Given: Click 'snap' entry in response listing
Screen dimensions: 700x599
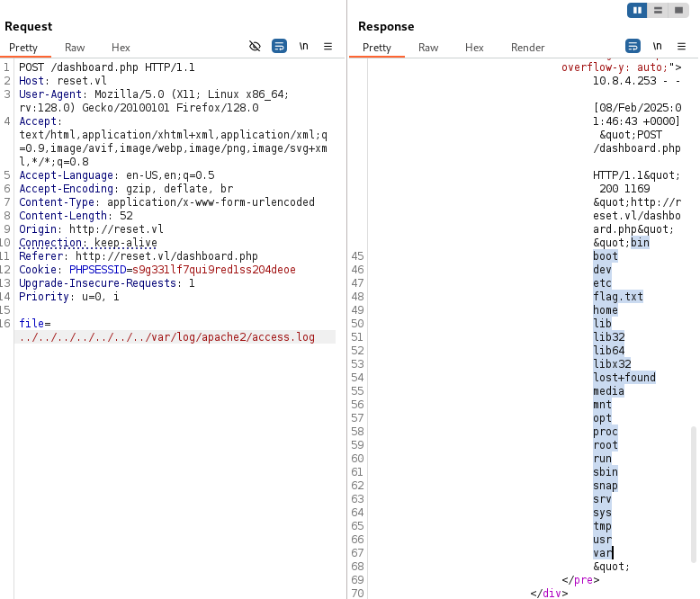Looking at the screenshot, I should [606, 485].
